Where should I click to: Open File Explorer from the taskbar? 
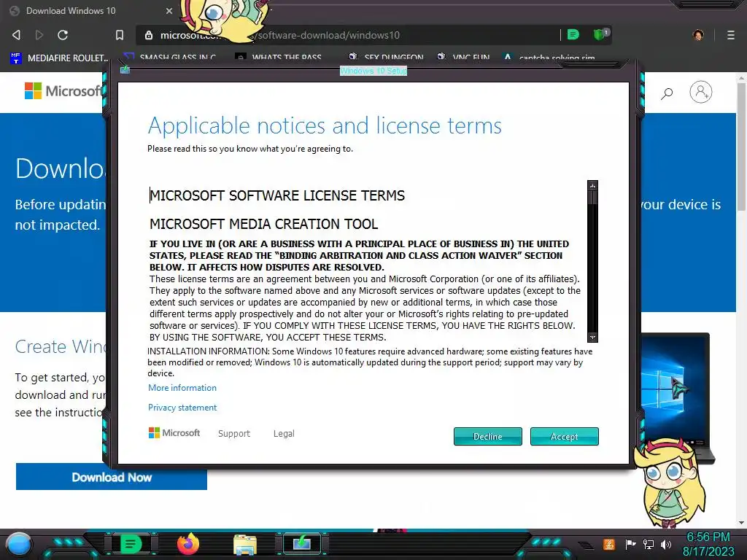click(245, 545)
